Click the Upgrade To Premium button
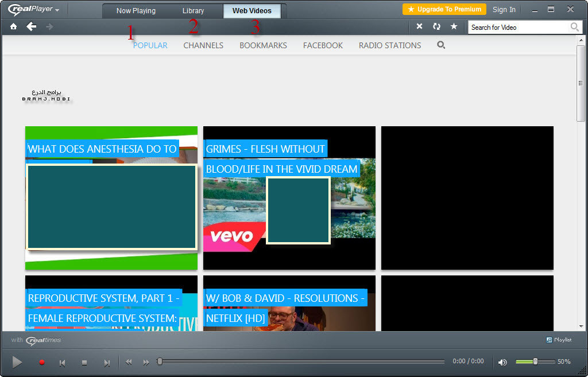The width and height of the screenshot is (588, 377). click(x=444, y=9)
